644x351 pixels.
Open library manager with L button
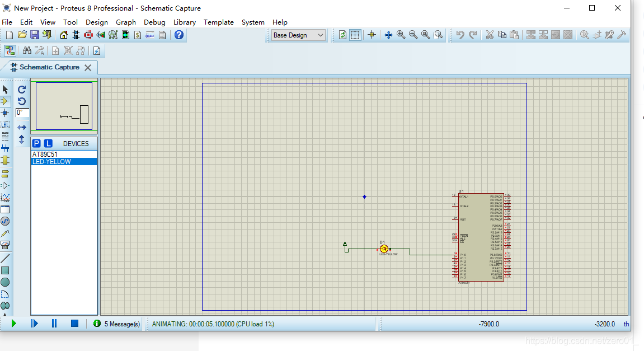(x=48, y=143)
